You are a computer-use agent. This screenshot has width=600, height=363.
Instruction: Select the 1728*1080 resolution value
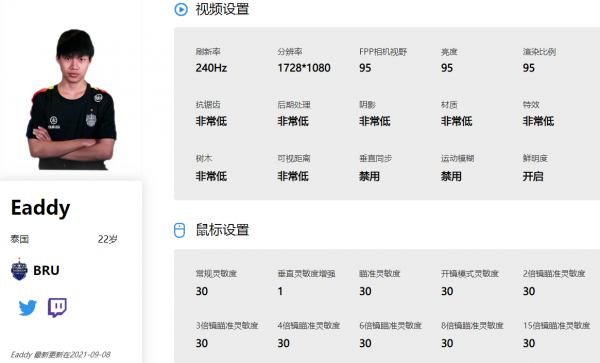click(304, 68)
